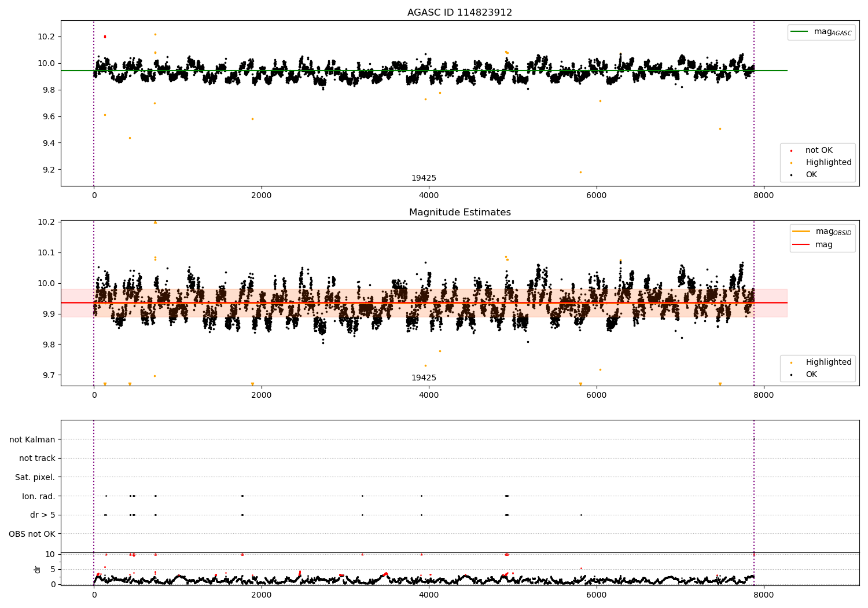Screen dimensions: 868x608
Task: Click the 8000 x-axis tick under bottom plot
Action: coord(764,595)
